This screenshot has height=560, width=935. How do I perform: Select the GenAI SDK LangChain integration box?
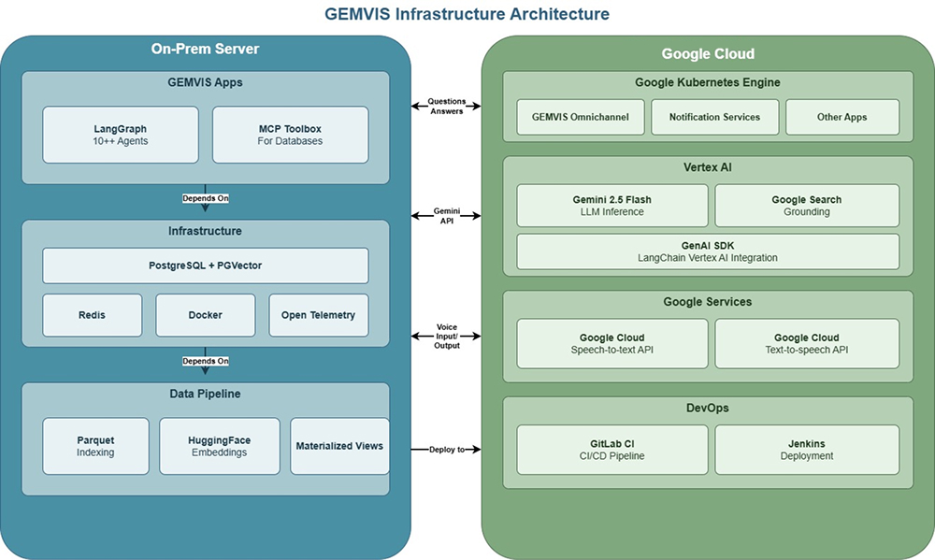point(708,251)
